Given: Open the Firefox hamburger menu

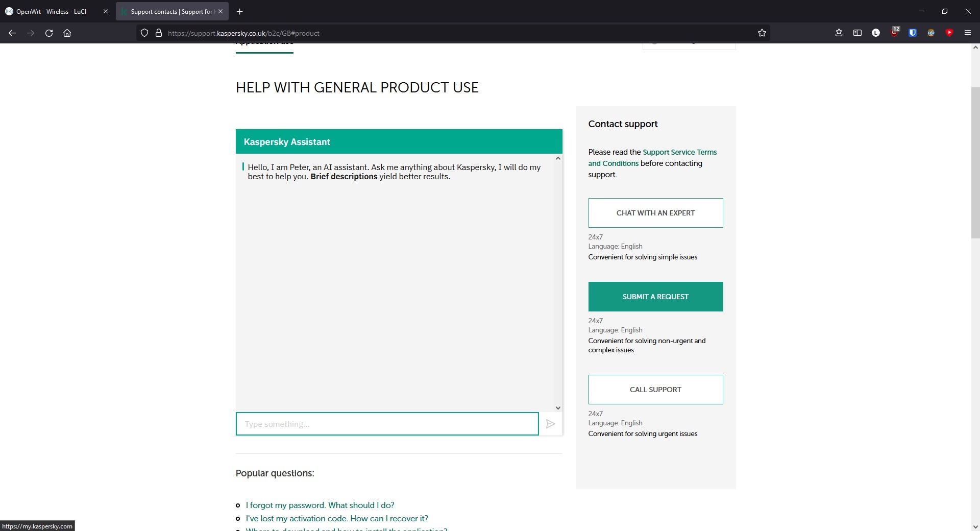Looking at the screenshot, I should tap(967, 33).
